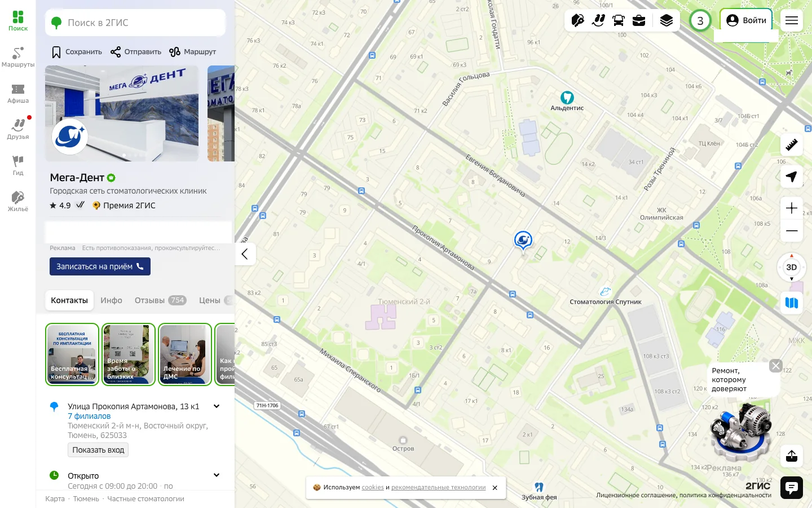The width and height of the screenshot is (812, 508).
Task: Expand the opening hours chevron
Action: point(217,475)
